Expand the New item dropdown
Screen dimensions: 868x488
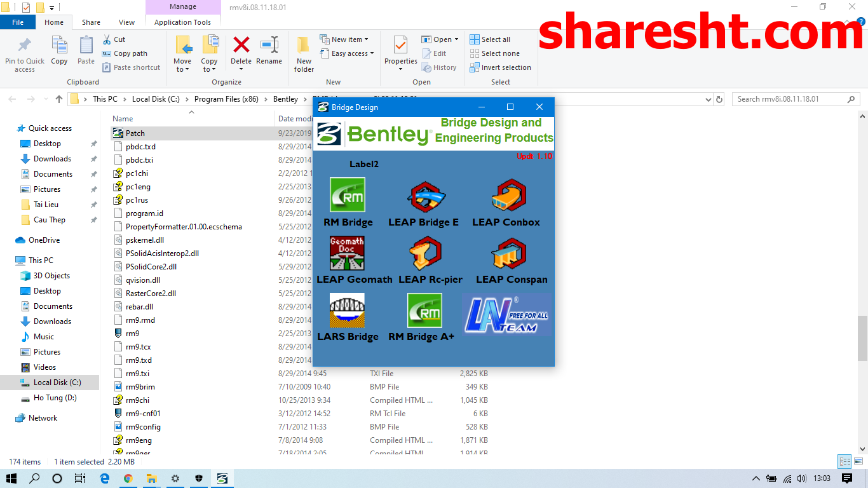click(x=344, y=39)
